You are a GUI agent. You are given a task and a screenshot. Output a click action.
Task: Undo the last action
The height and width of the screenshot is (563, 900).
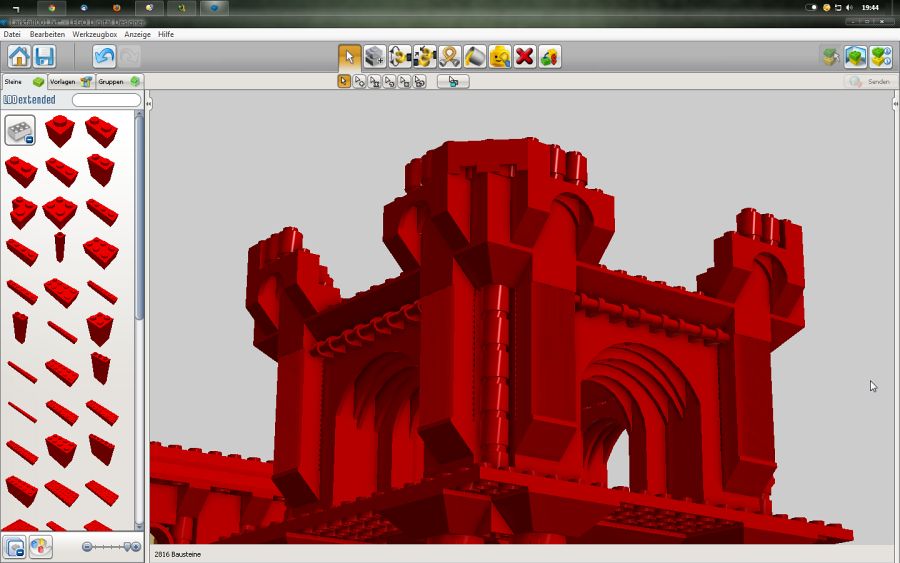pyautogui.click(x=104, y=56)
